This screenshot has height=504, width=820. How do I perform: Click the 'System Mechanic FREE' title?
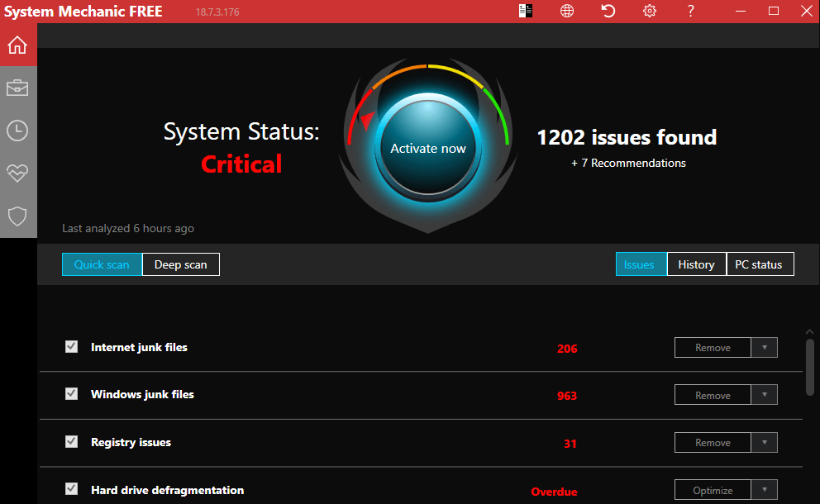tap(83, 12)
